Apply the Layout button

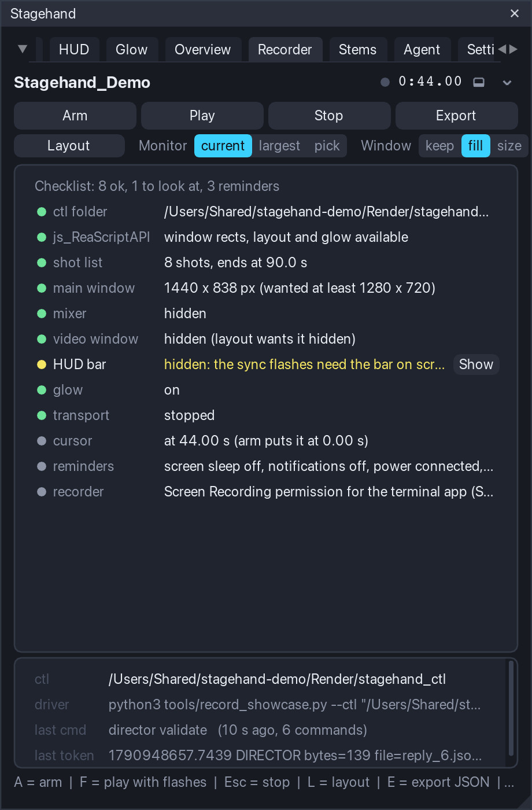coord(69,146)
